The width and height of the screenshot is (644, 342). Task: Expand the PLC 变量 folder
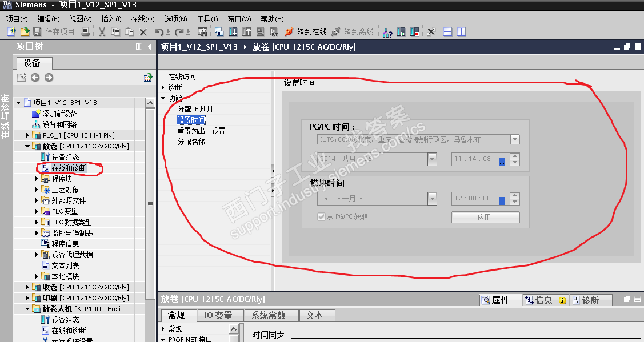point(37,211)
